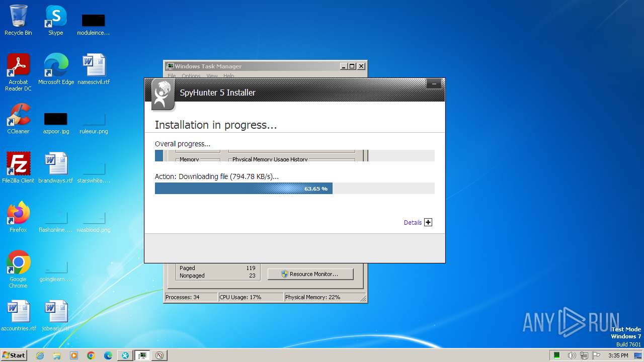The width and height of the screenshot is (644, 362).
Task: Open Task Manager View menu
Action: 212,76
